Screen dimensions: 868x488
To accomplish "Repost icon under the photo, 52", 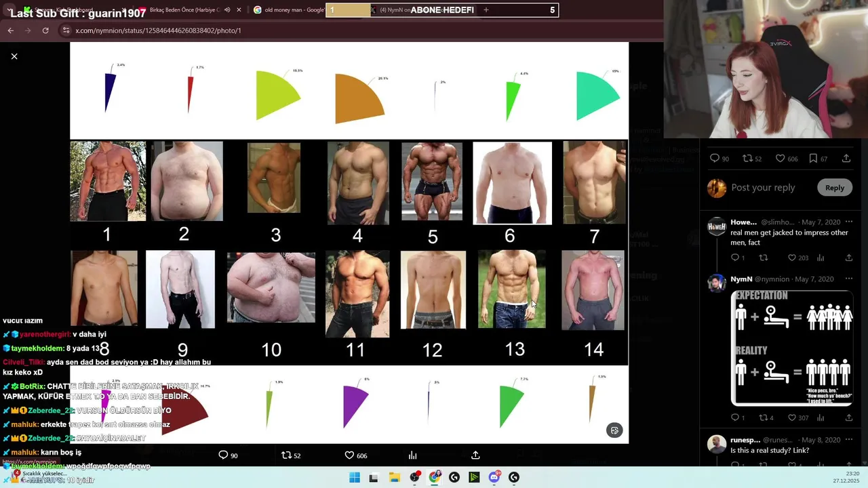I will coord(291,455).
